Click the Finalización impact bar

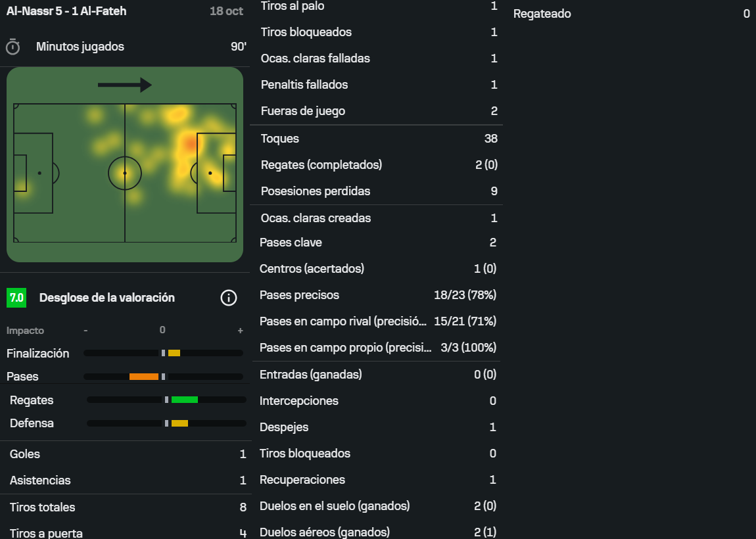(163, 353)
